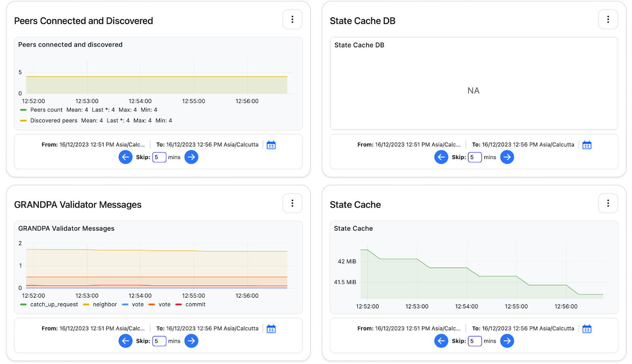Skip forward in State Cache panel

507,341
